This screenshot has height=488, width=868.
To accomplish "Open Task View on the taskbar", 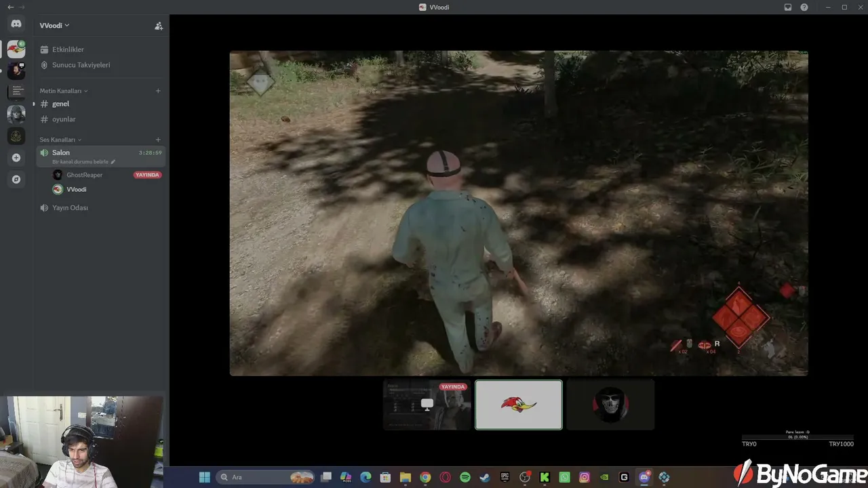I will click(326, 477).
